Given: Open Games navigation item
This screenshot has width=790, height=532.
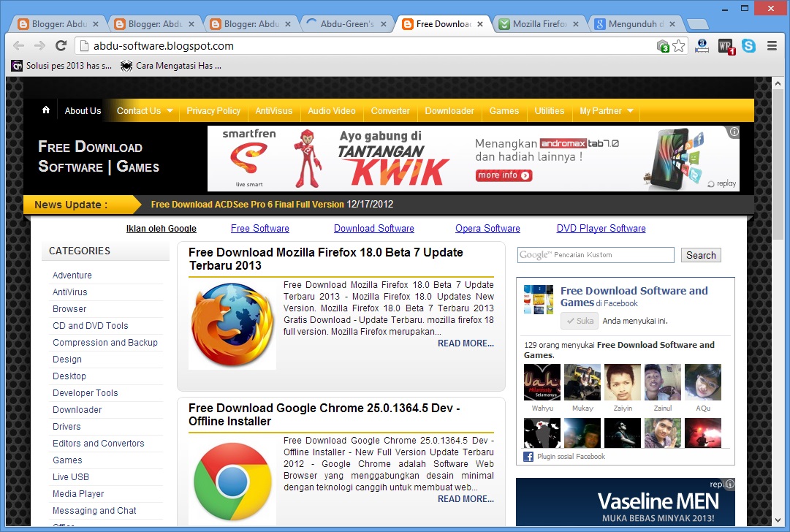Looking at the screenshot, I should [504, 111].
